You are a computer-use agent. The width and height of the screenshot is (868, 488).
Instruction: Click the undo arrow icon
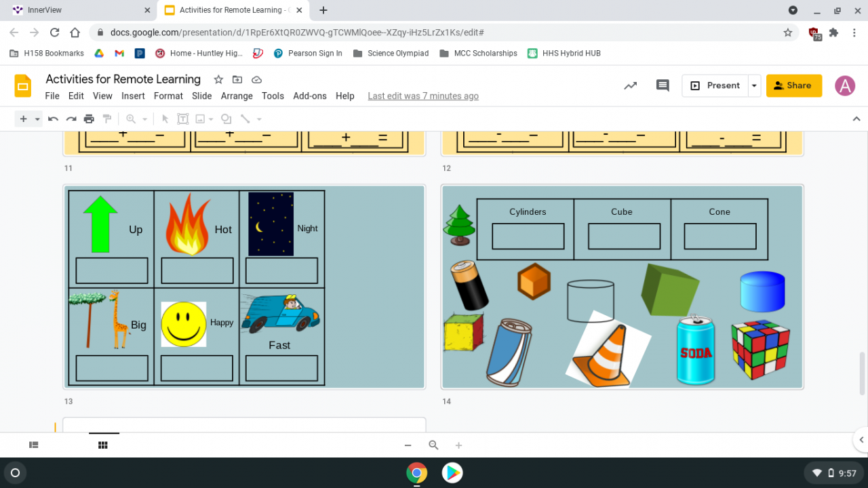(53, 119)
